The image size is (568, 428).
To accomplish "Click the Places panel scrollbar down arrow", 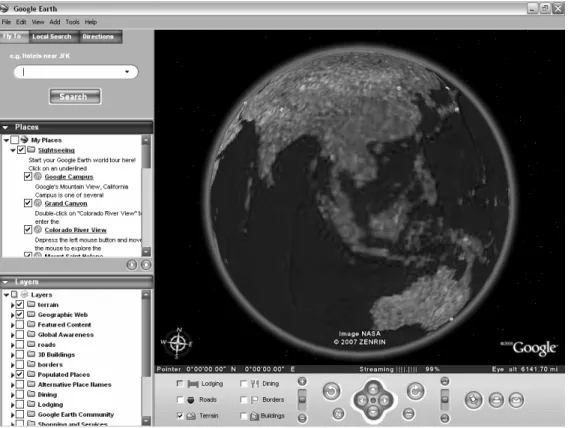I will (146, 251).
